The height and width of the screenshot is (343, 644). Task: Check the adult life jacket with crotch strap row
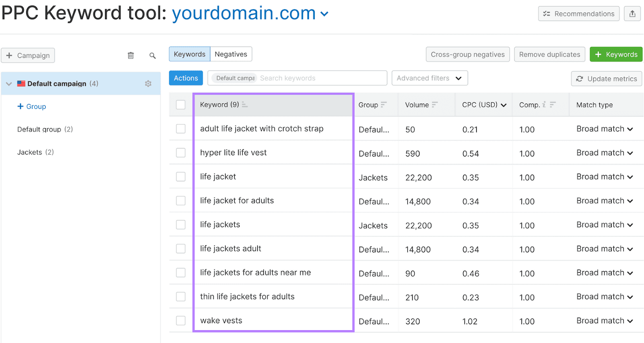pos(181,129)
